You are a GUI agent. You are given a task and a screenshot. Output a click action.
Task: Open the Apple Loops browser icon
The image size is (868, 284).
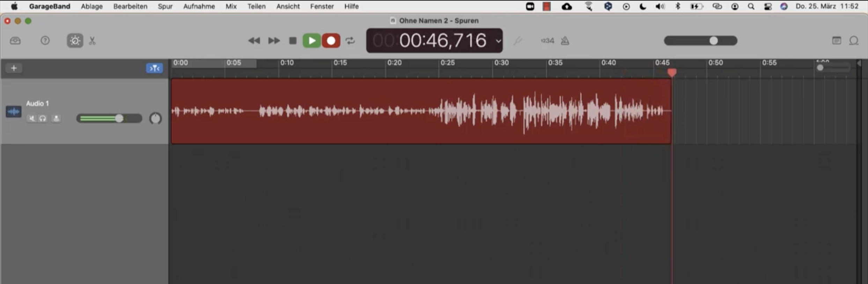pos(854,41)
